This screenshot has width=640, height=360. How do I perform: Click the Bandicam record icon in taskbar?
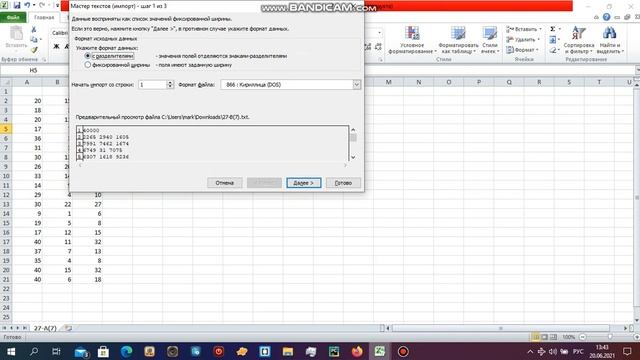(403, 351)
